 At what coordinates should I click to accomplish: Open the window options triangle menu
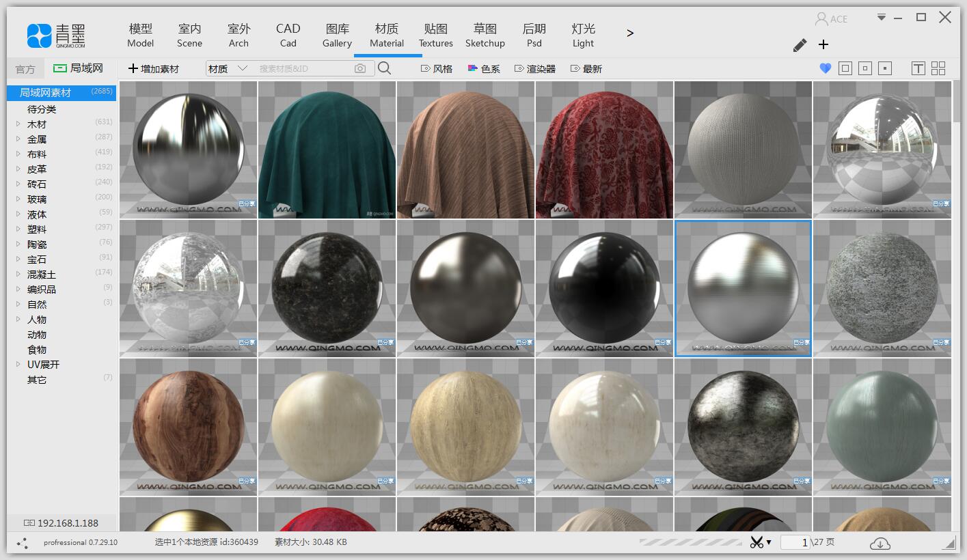(x=882, y=16)
